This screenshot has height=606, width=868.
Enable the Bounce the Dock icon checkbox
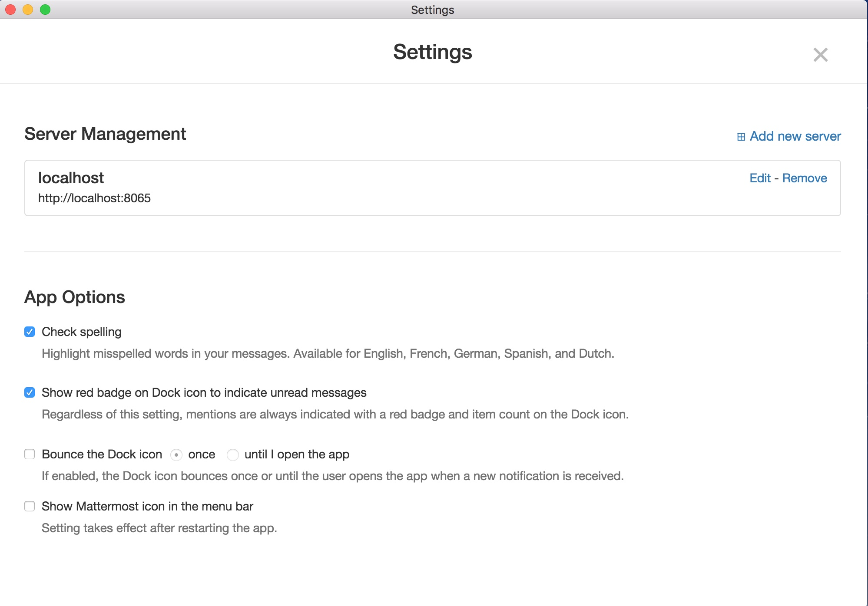pos(30,454)
